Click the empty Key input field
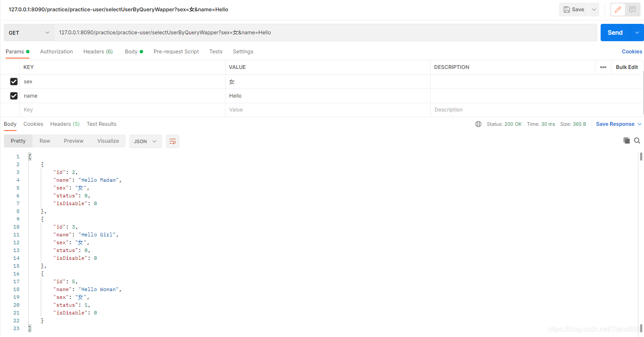This screenshot has width=644, height=337. pyautogui.click(x=122, y=110)
